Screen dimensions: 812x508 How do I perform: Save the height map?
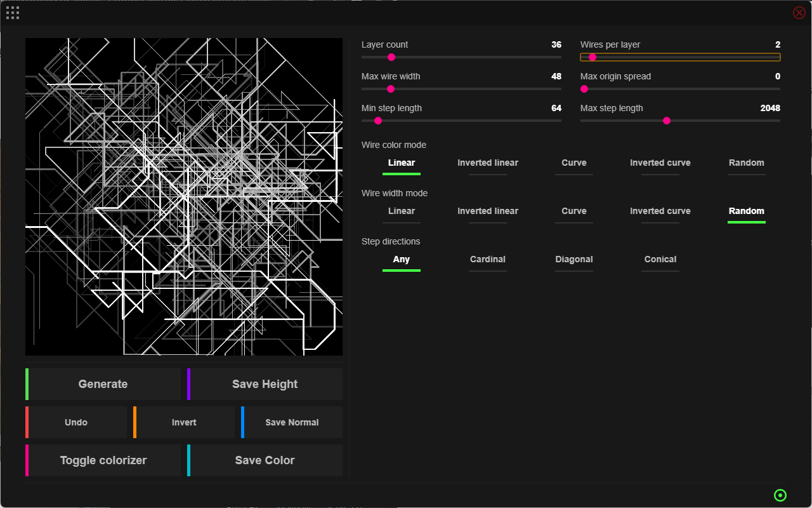[265, 384]
